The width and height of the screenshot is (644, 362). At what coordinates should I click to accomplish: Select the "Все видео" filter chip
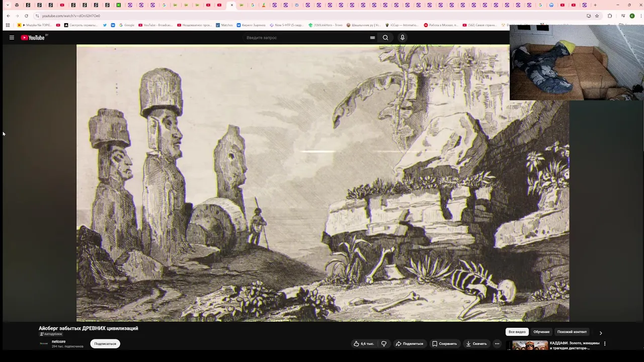[517, 332]
